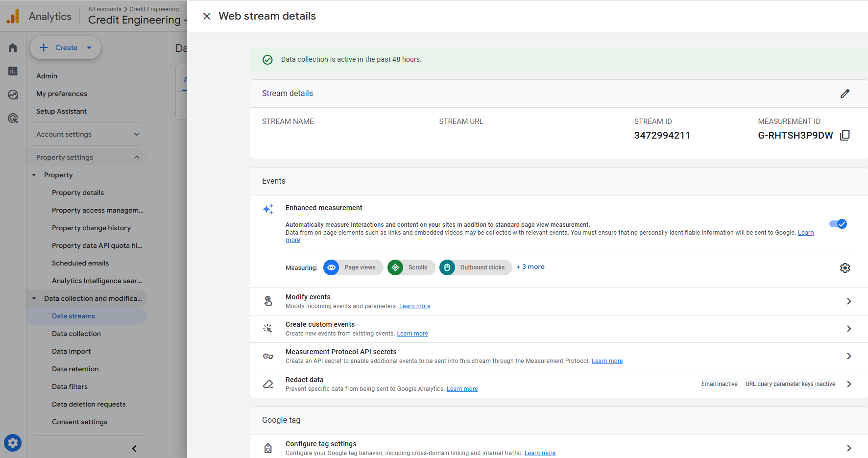
Task: Click the All accounts breadcrumb
Action: (x=105, y=9)
